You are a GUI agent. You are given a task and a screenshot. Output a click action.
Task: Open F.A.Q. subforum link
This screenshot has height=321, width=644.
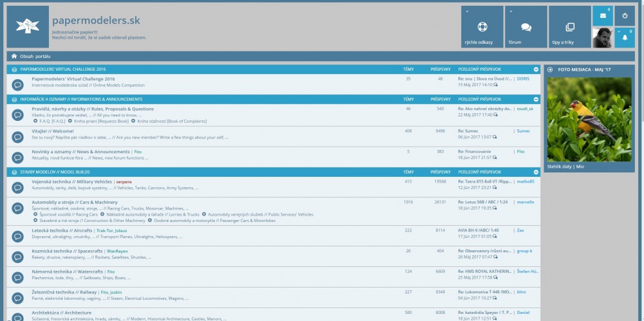pos(52,121)
